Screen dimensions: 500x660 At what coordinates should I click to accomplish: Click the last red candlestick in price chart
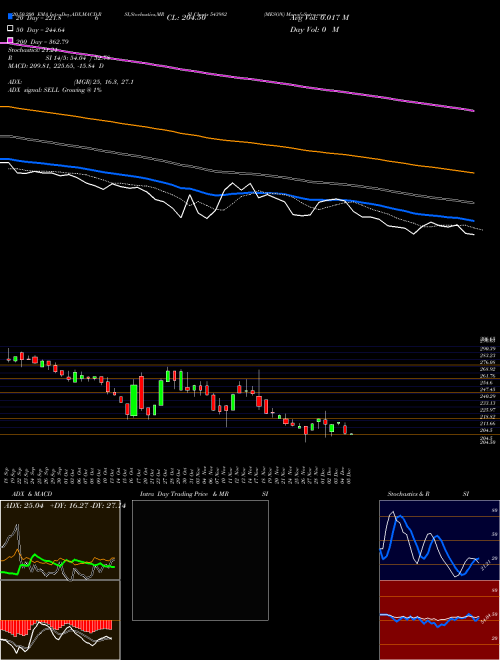click(345, 429)
